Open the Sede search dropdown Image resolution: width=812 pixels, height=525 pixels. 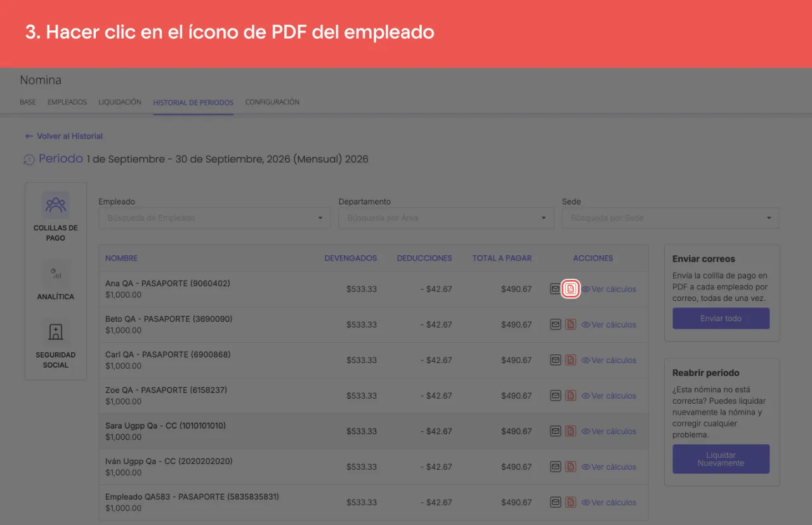pos(671,218)
